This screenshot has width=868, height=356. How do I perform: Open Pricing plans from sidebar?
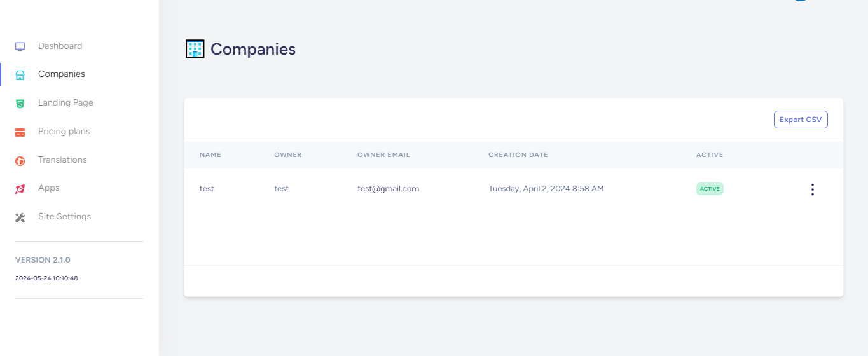click(x=64, y=131)
